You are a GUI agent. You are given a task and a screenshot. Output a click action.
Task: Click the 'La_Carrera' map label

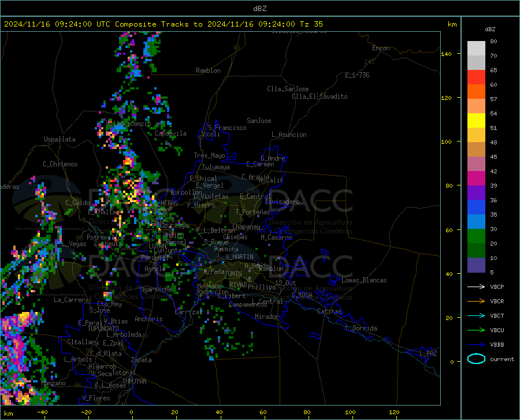click(71, 300)
